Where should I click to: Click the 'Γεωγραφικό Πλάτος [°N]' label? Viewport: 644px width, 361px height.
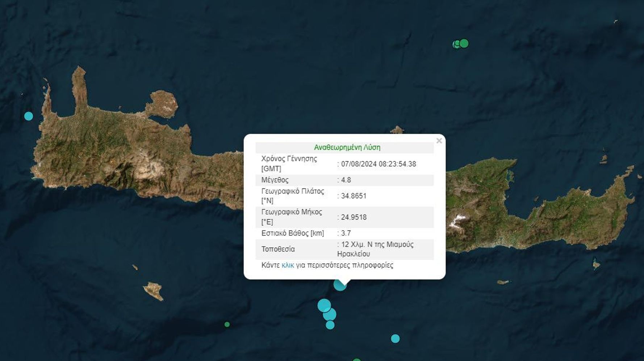pyautogui.click(x=293, y=196)
